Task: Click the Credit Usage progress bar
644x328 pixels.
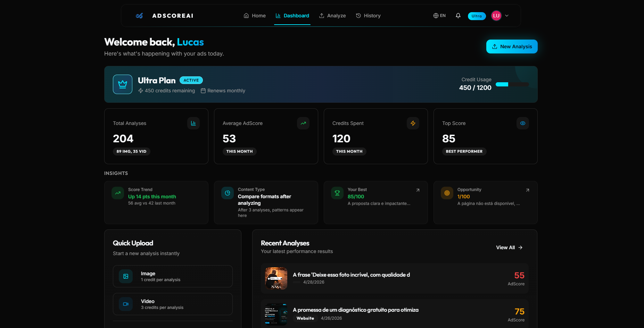Action: [x=512, y=84]
